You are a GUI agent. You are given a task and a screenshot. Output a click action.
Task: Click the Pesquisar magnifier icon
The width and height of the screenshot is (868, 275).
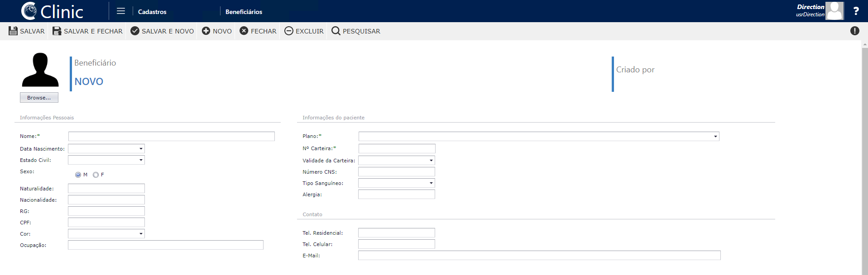336,31
